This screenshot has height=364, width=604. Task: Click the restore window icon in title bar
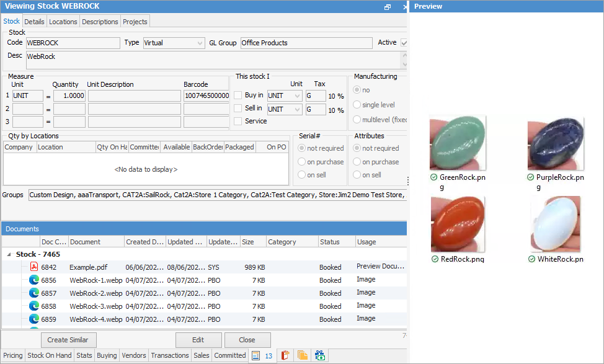388,7
